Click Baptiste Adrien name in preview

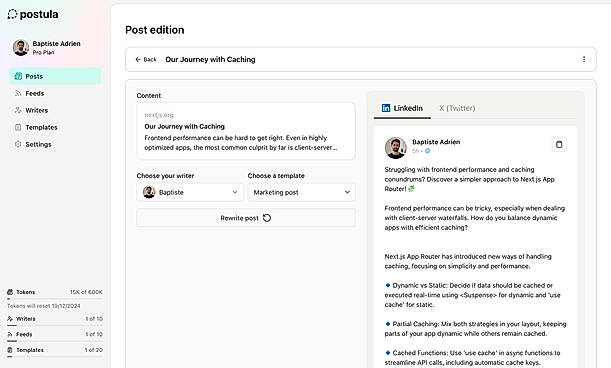click(x=436, y=142)
